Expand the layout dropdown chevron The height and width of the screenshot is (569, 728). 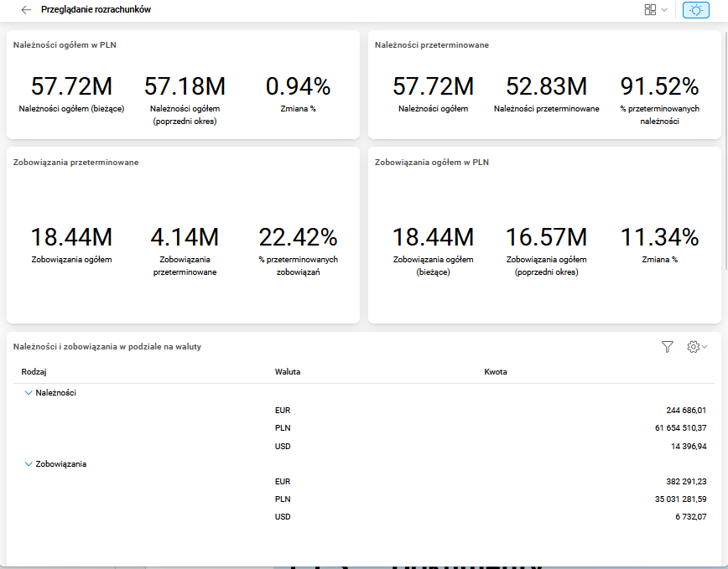pos(664,10)
